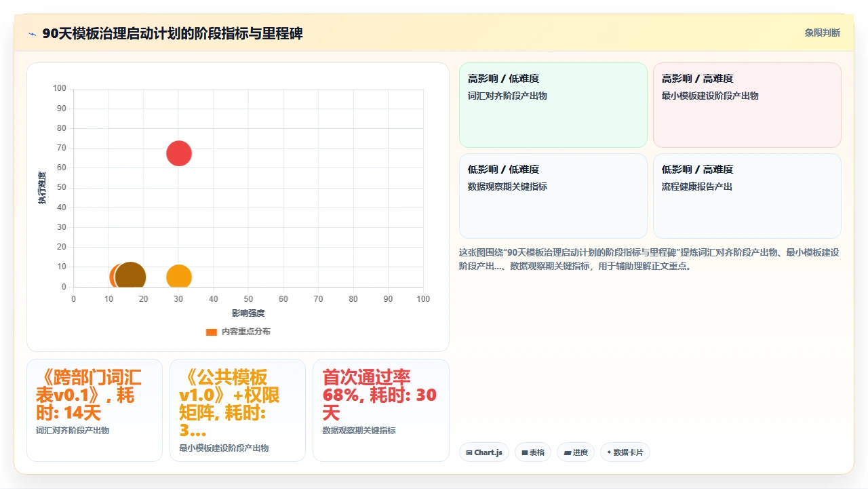Click the summary paragraph starting 这张图围绕
The height and width of the screenshot is (489, 868).
click(x=650, y=259)
